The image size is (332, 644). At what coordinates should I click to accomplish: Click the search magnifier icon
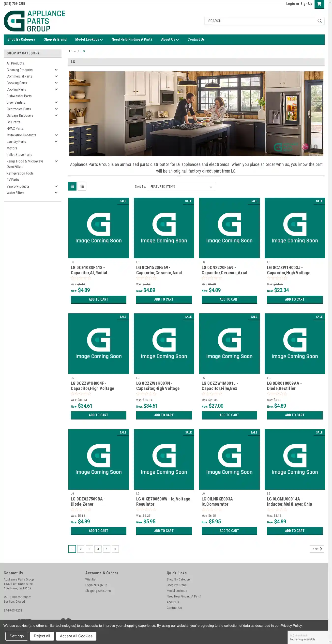coord(319,21)
